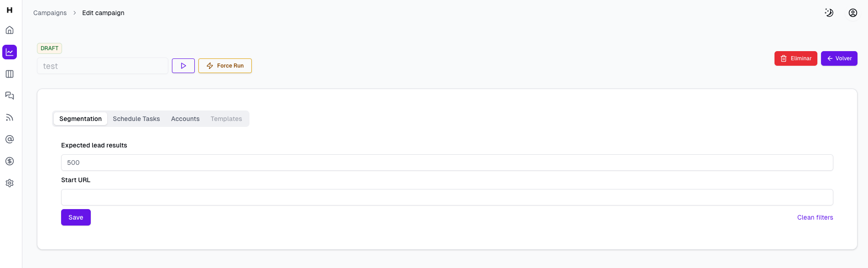Switch to the Accounts tab
This screenshot has width=868, height=268.
pos(185,119)
